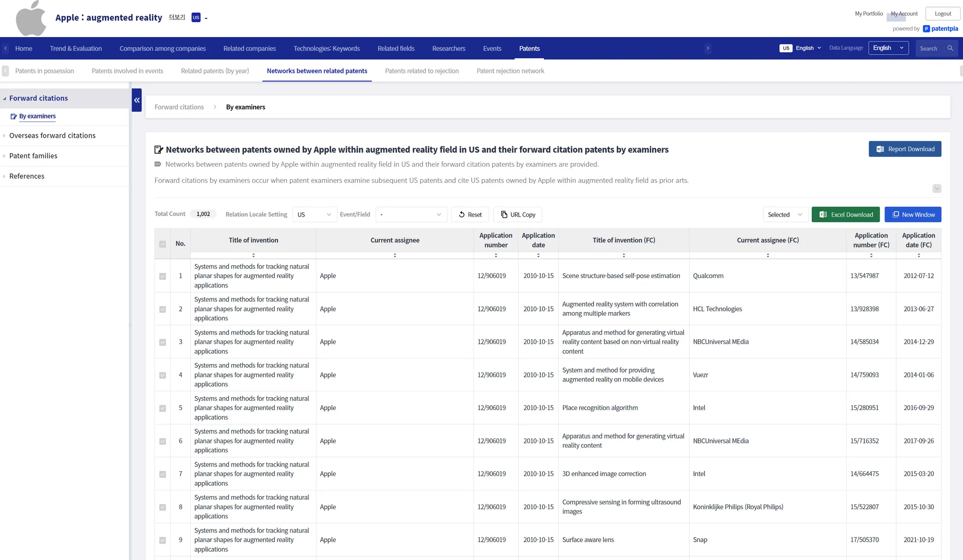Open My Portfolio link
The width and height of the screenshot is (963, 560).
coord(868,14)
